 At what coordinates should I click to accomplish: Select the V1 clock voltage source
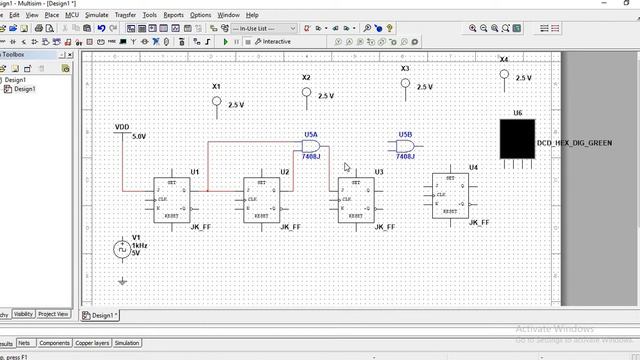(x=122, y=249)
